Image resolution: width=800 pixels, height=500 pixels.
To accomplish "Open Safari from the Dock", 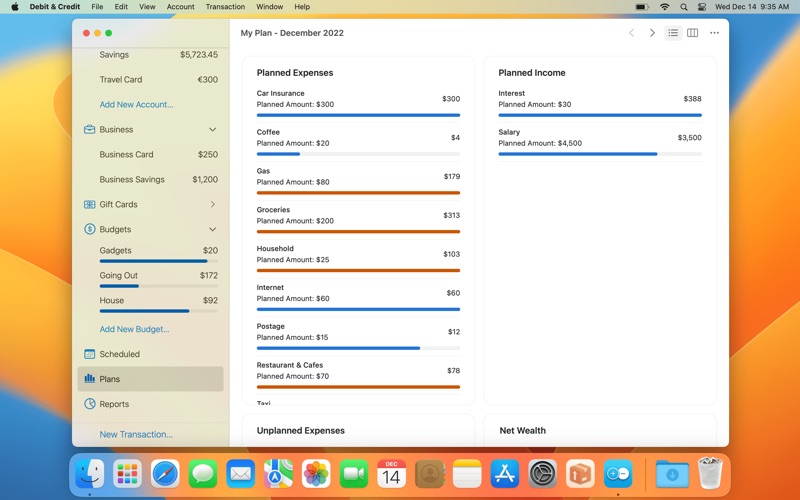I will coord(165,473).
